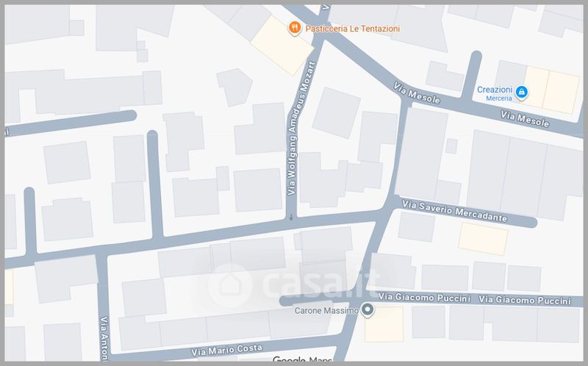Click the Creazioni Merceria shopping pin icon

521,93
